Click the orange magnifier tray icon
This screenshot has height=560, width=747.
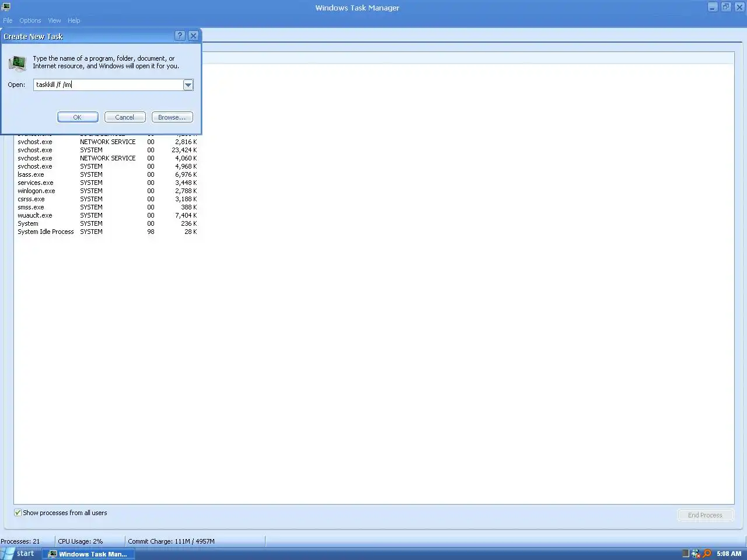[707, 554]
